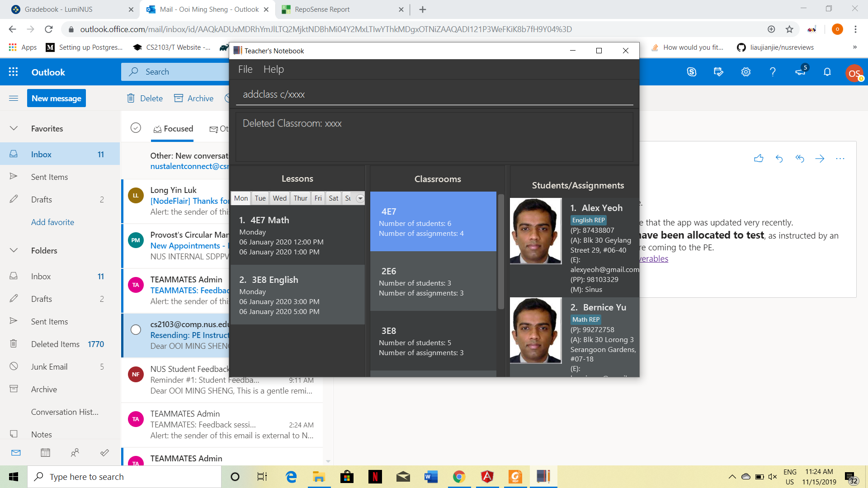The image size is (868, 488).
Task: Open Outlook settings gear icon
Action: pos(746,72)
